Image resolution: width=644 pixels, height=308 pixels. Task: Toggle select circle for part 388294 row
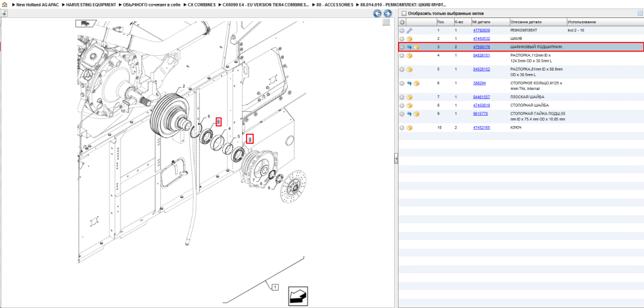[402, 83]
